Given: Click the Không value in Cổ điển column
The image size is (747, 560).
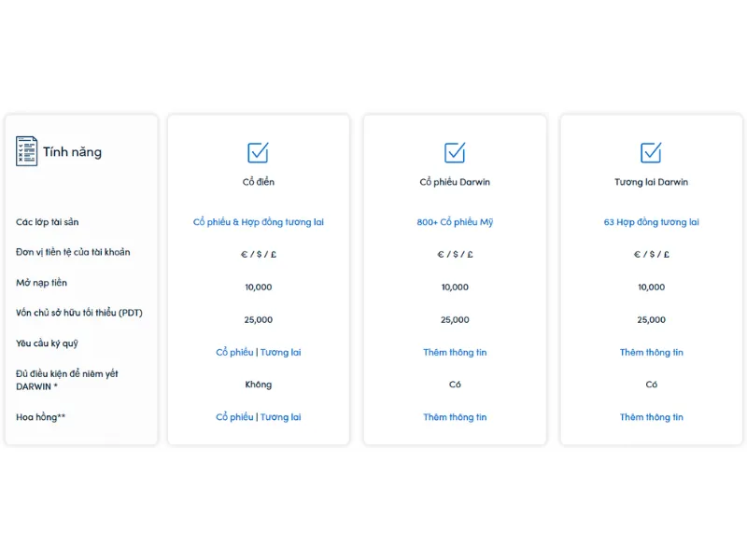Looking at the screenshot, I should point(259,385).
